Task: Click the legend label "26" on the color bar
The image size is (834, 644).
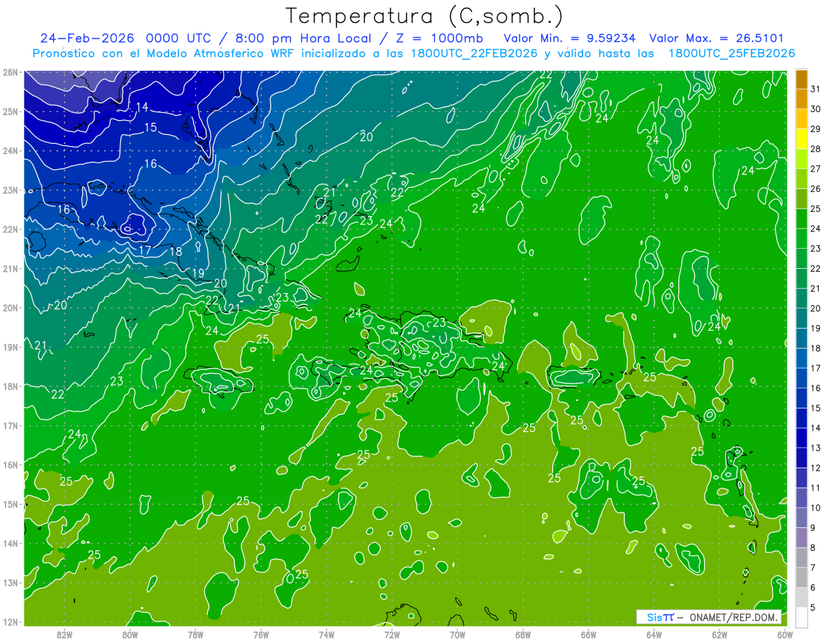Action: point(815,188)
